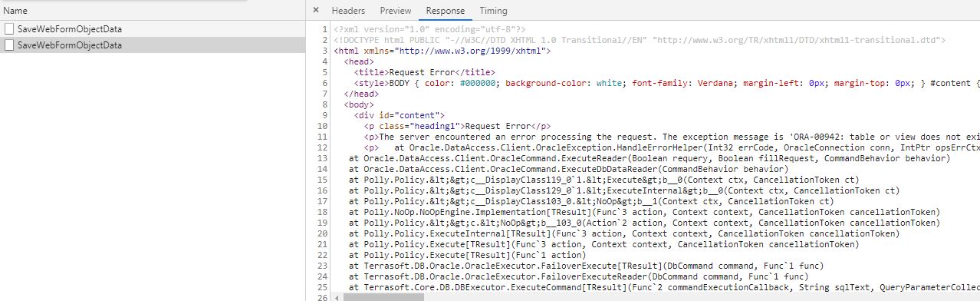Click the OracleException.HandleErrorHelper line

[x=672, y=147]
